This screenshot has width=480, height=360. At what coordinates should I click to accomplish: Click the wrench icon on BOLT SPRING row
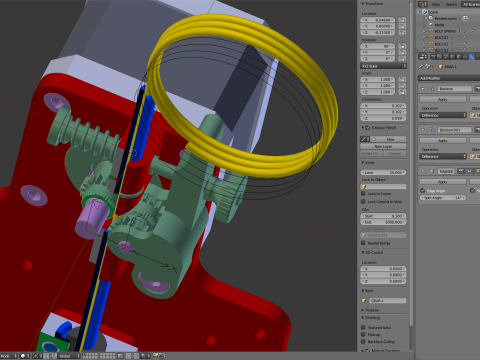[472, 31]
